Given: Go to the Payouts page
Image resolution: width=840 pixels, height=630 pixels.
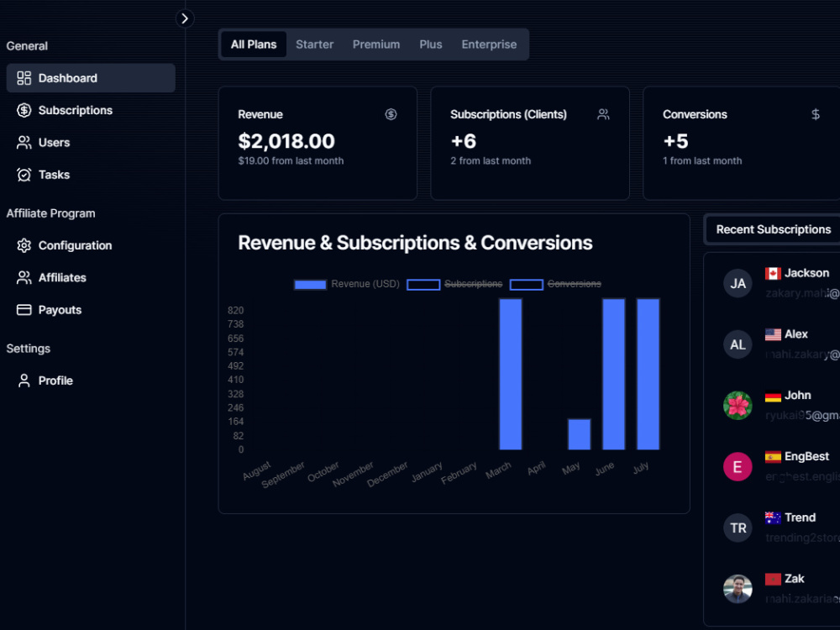Looking at the screenshot, I should pyautogui.click(x=91, y=310).
